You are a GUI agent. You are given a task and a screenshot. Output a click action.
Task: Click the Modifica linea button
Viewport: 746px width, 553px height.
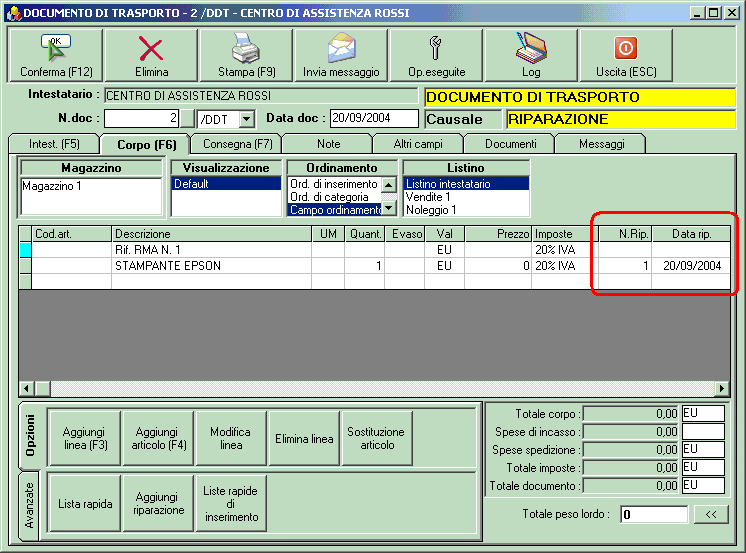point(231,438)
